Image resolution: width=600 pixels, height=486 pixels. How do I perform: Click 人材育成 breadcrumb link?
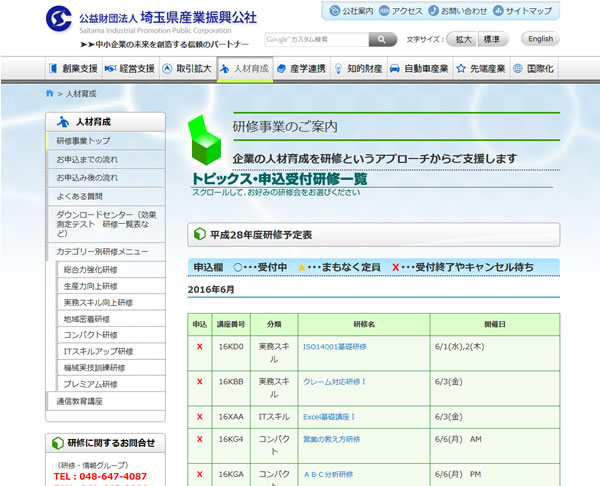pos(81,94)
